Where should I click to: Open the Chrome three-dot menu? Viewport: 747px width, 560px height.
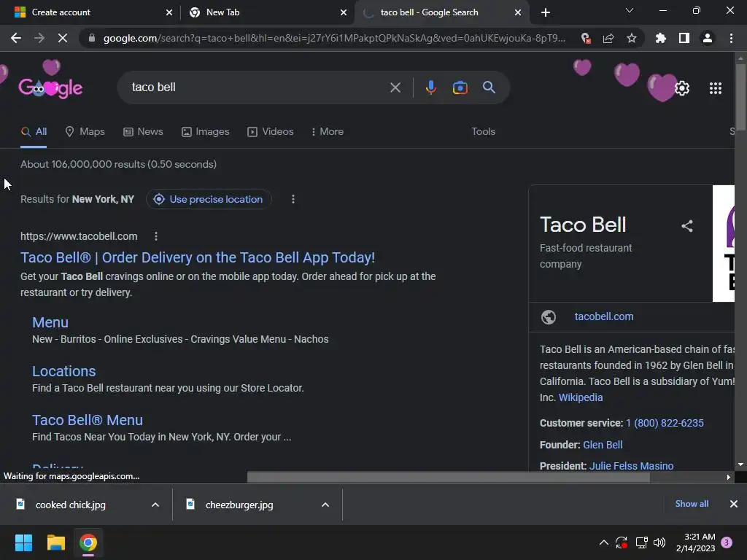pos(731,38)
